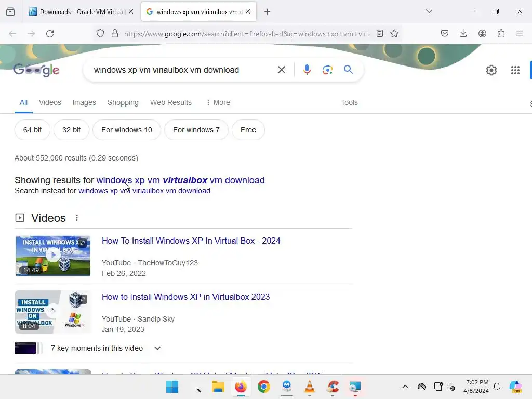List all tabs with the chevron
532x399 pixels.
click(x=429, y=11)
